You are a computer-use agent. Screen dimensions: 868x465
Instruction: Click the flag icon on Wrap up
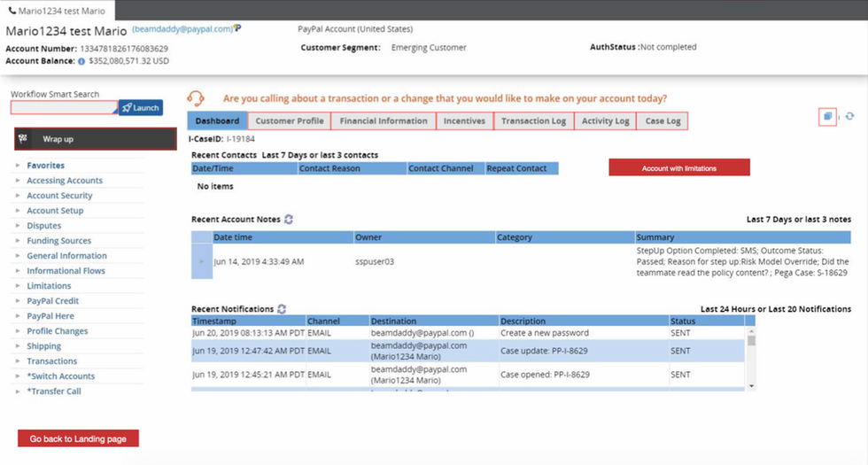pyautogui.click(x=23, y=139)
